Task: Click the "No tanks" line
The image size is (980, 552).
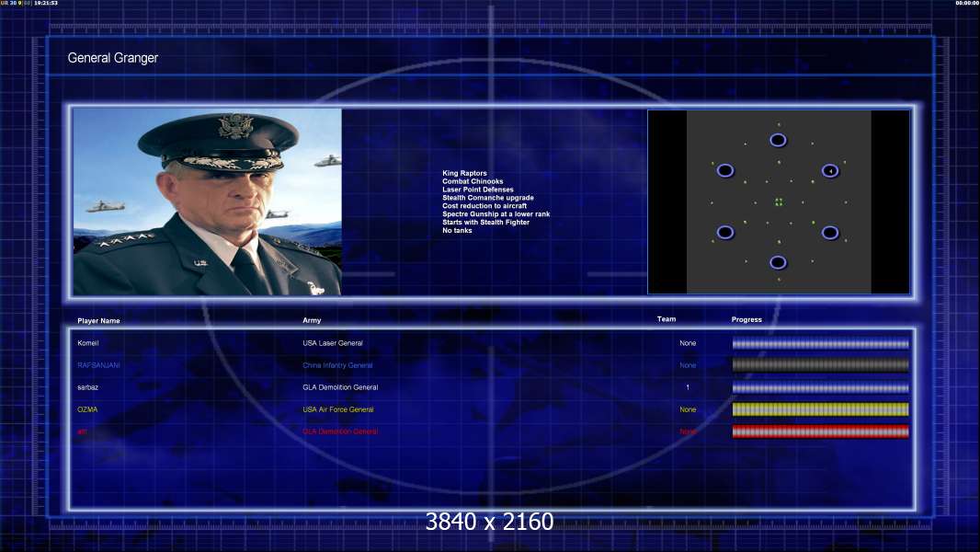Action: pos(458,230)
